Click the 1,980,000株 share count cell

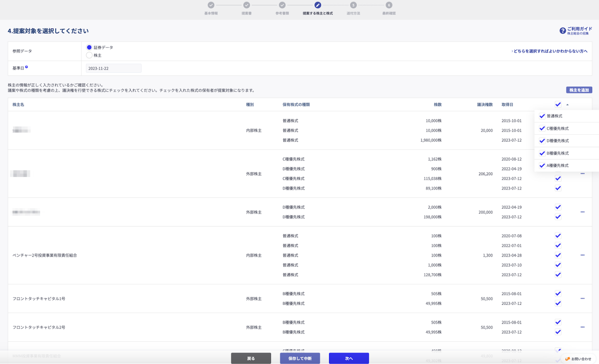click(x=431, y=140)
